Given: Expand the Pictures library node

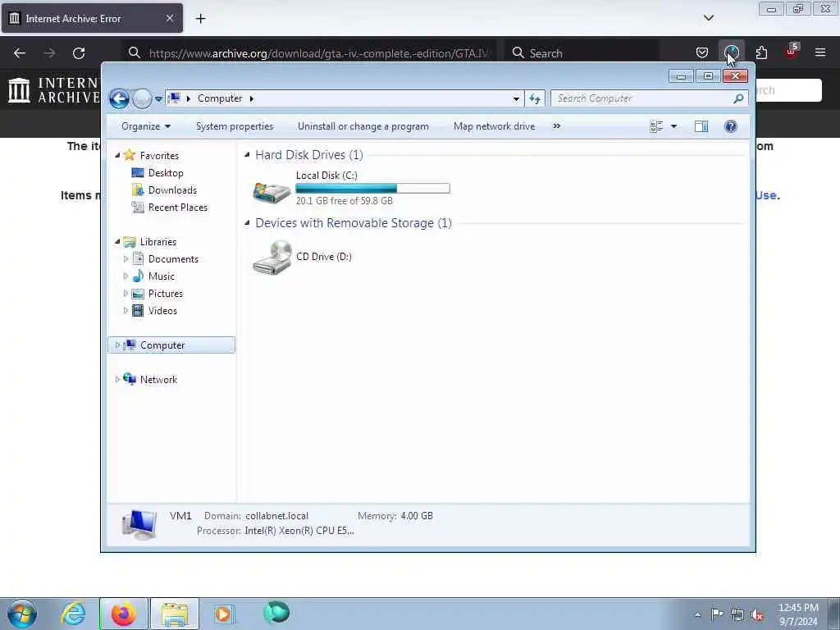Looking at the screenshot, I should pos(126,294).
